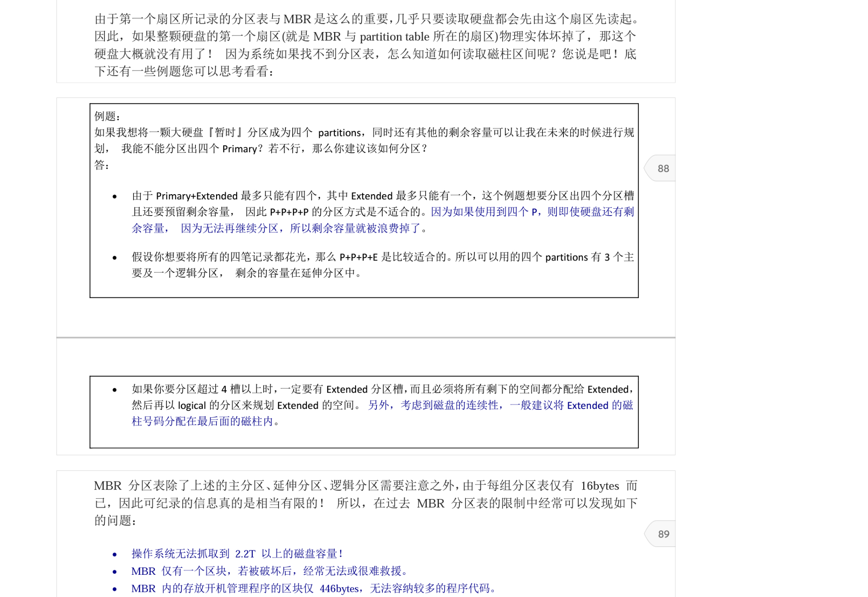Click 'partition table' in the top paragraph
Image resolution: width=868 pixels, height=597 pixels.
[x=394, y=37]
